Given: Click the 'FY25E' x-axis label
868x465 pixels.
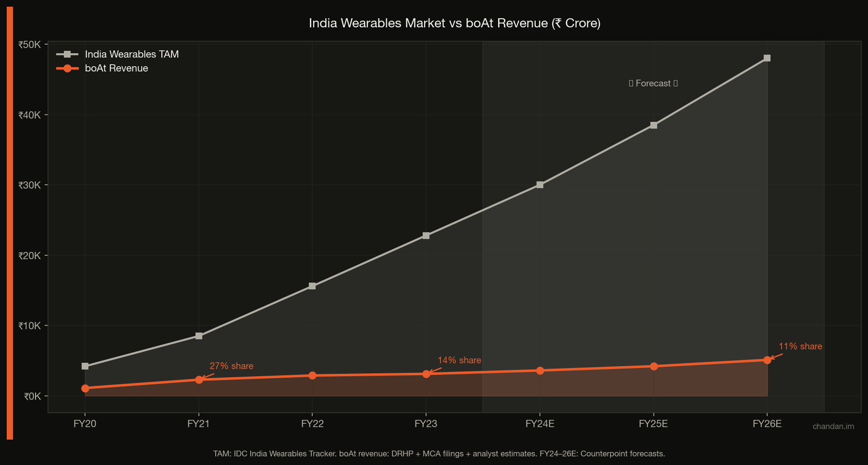Looking at the screenshot, I should [654, 423].
